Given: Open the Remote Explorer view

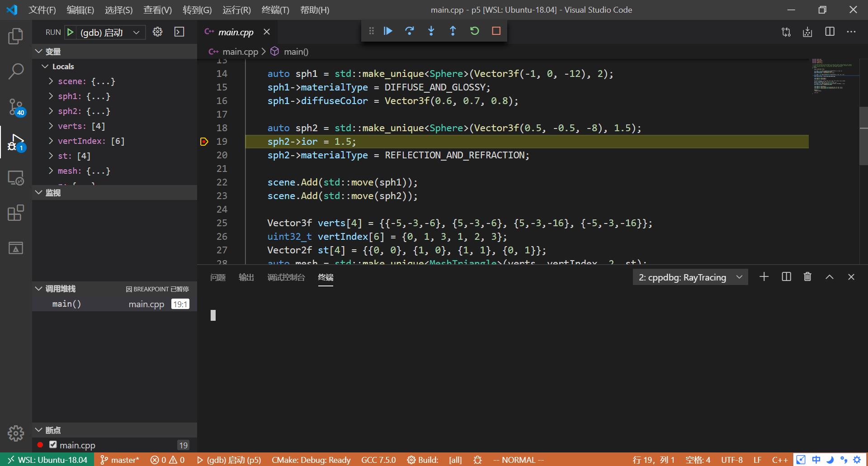Looking at the screenshot, I should (16, 178).
